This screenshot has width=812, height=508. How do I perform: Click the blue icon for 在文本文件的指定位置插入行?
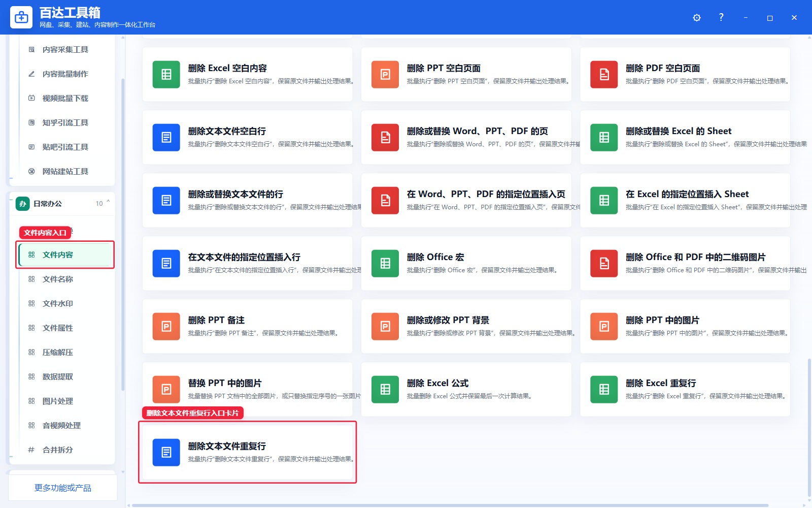click(x=166, y=264)
